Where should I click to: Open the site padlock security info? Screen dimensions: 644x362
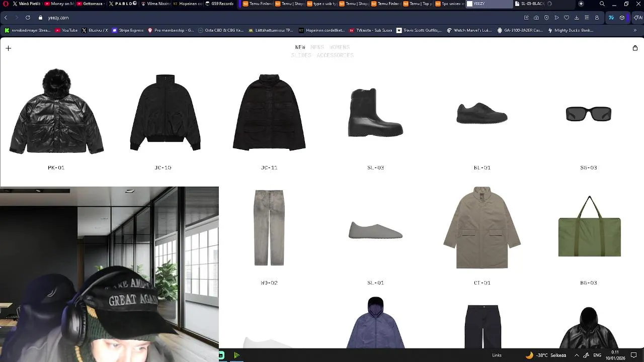click(41, 18)
